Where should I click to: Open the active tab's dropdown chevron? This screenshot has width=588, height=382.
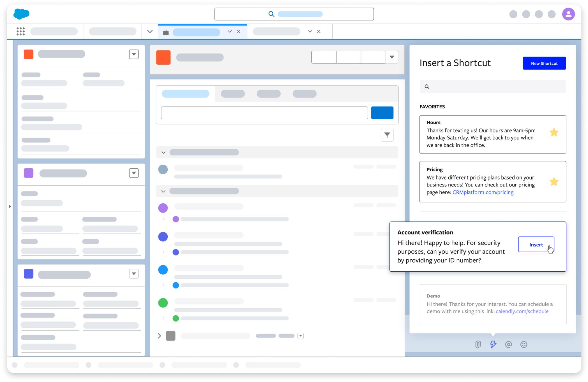[230, 32]
